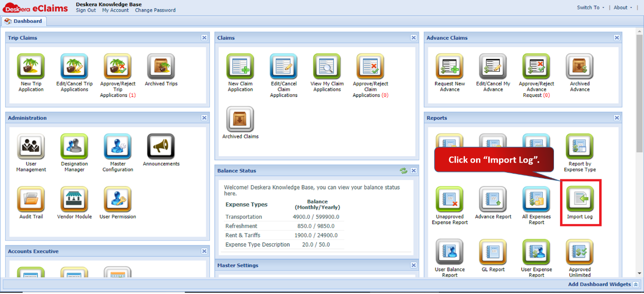Screen dimensions: 644x294
Task: Open Audit Trail
Action: [31, 199]
